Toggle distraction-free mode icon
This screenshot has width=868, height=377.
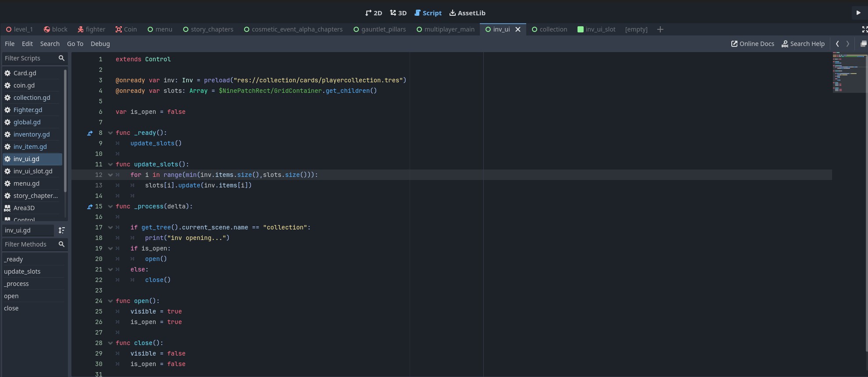point(864,29)
